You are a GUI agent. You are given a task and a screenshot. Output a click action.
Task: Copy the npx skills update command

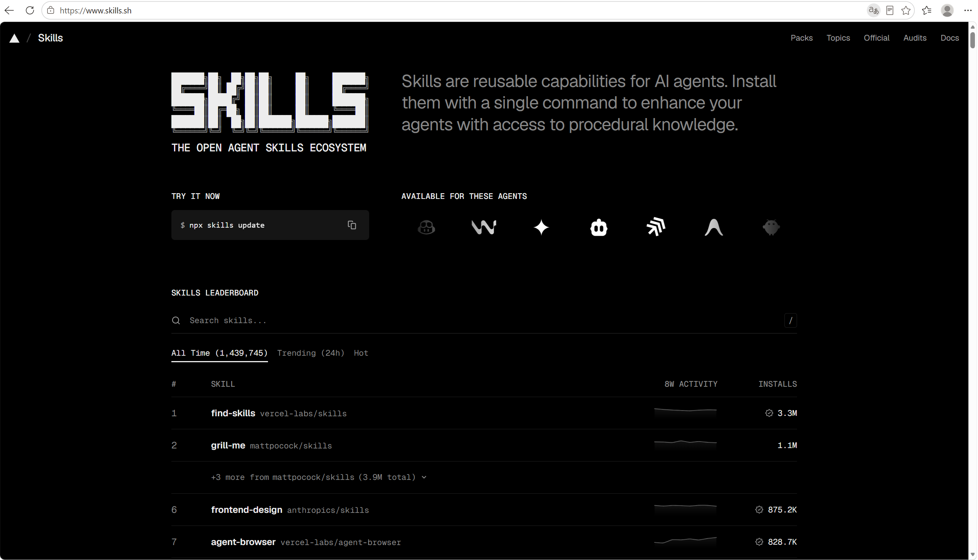352,225
